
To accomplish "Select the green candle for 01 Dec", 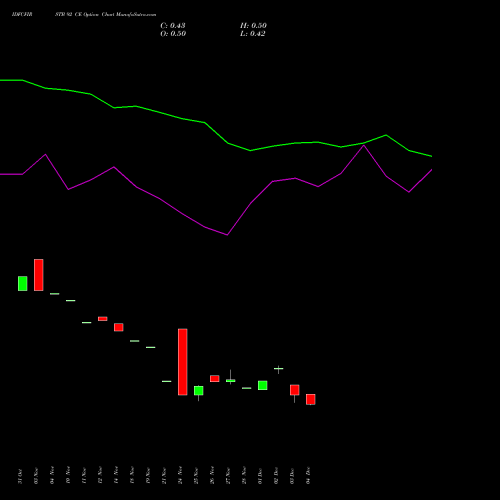I will coord(263,385).
